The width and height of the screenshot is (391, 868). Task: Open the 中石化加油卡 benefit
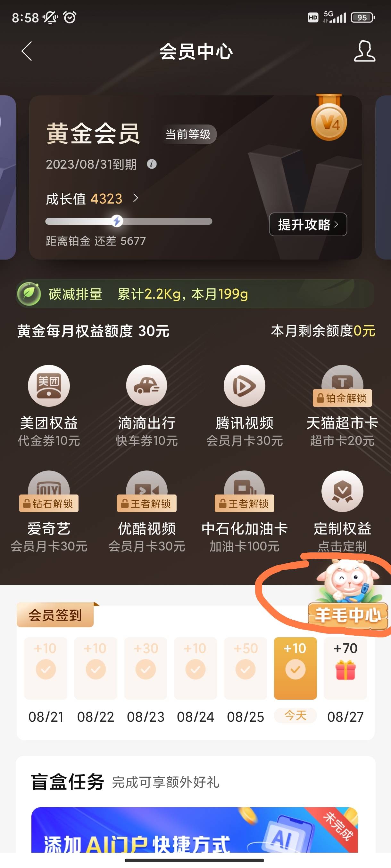pos(244,511)
